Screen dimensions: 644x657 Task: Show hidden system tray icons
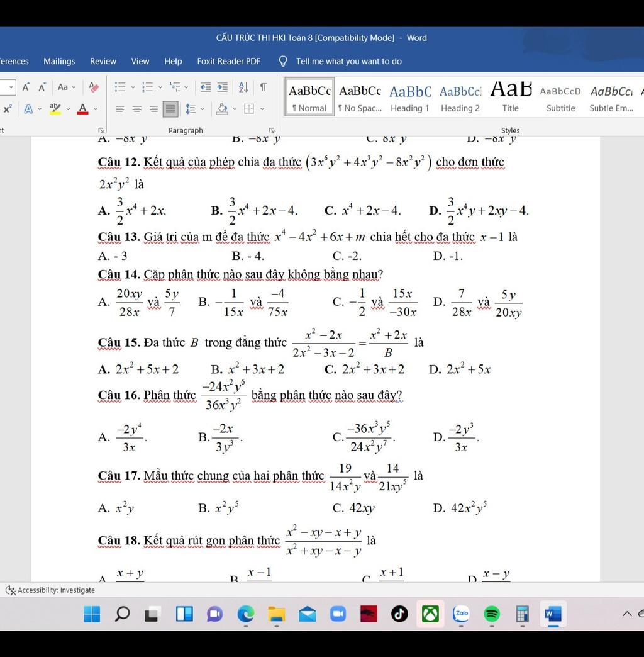(x=627, y=614)
